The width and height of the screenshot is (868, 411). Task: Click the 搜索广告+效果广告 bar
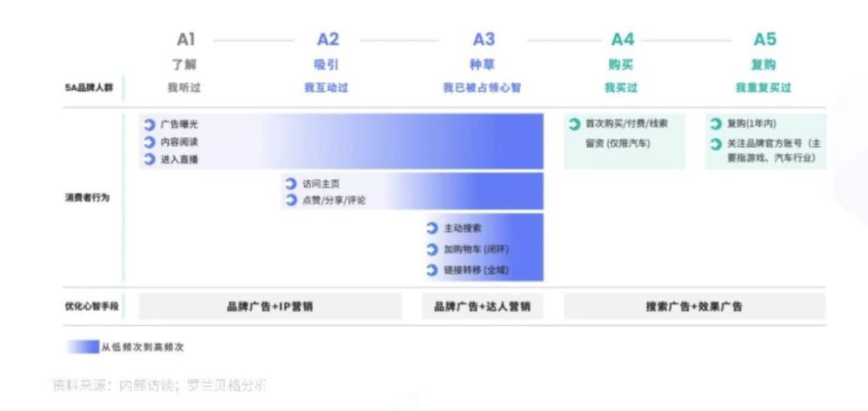(x=694, y=306)
